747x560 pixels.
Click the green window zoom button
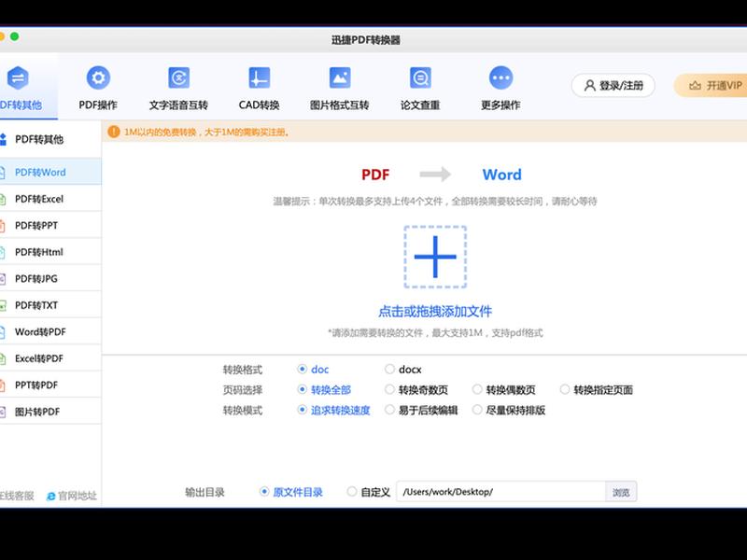tap(15, 36)
